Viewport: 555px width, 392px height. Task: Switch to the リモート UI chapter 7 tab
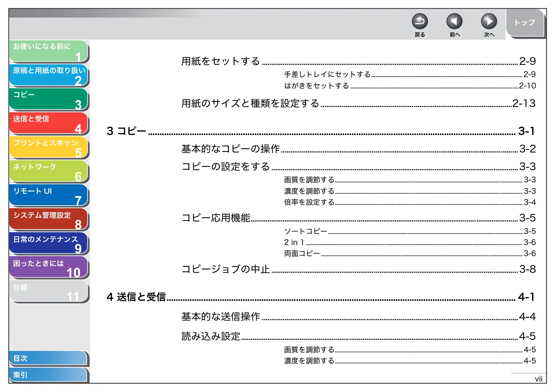[x=49, y=195]
